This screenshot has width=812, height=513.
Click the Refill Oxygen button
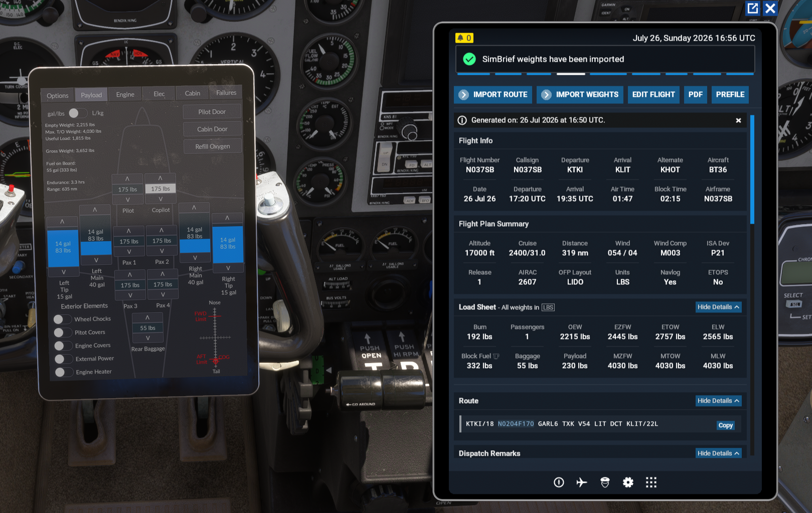[x=213, y=146]
